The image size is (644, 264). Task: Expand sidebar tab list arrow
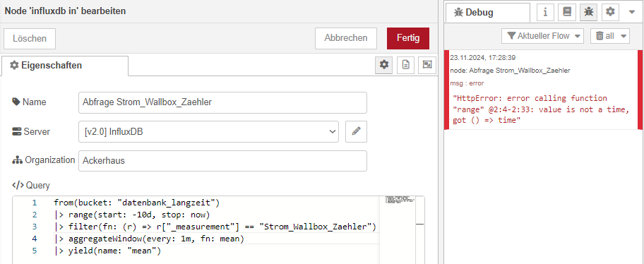pyautogui.click(x=632, y=13)
